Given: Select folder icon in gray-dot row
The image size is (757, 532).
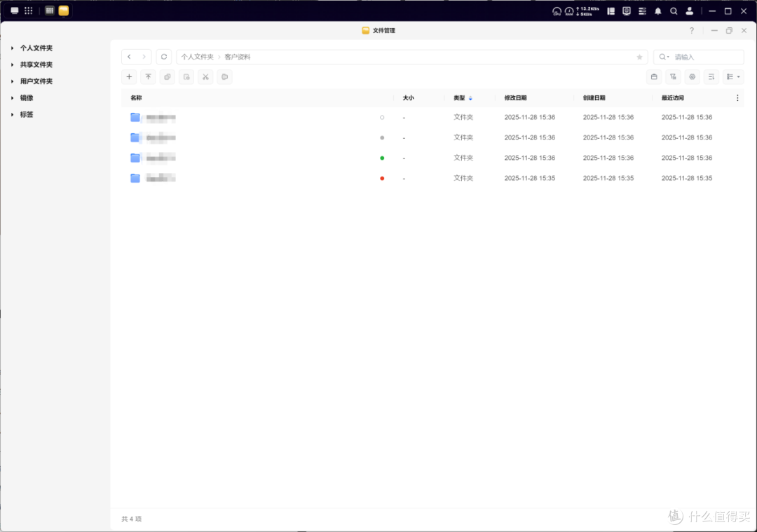Looking at the screenshot, I should pos(135,137).
